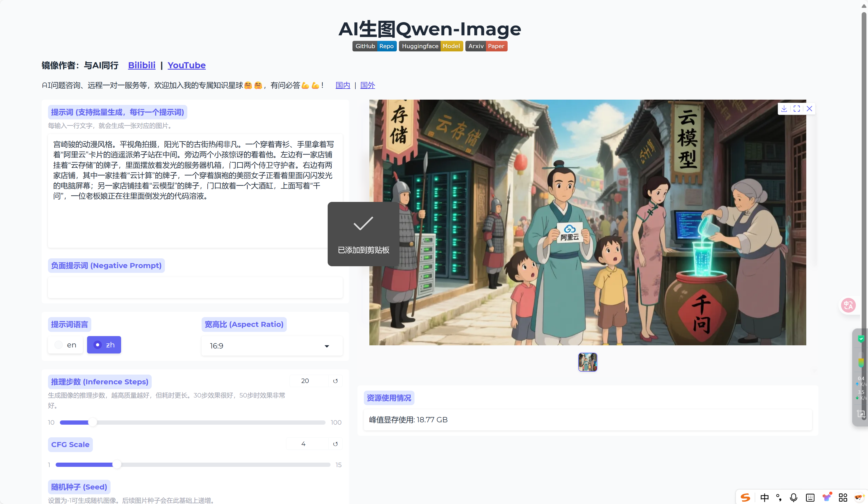Click the 峰值显存使用: 18.77 GB text
This screenshot has width=868, height=504.
[408, 420]
